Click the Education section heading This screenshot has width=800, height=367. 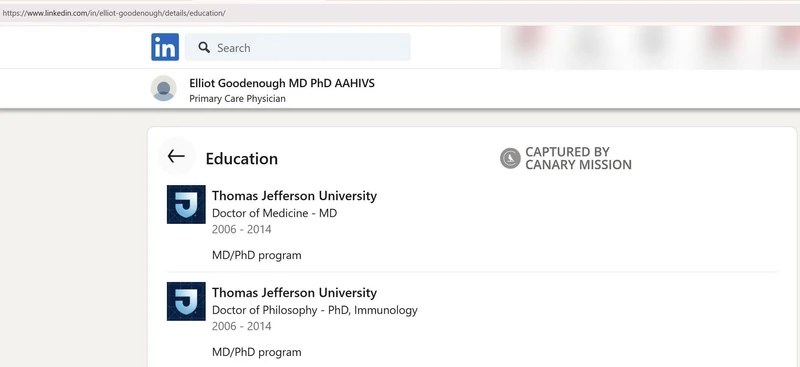pos(242,159)
